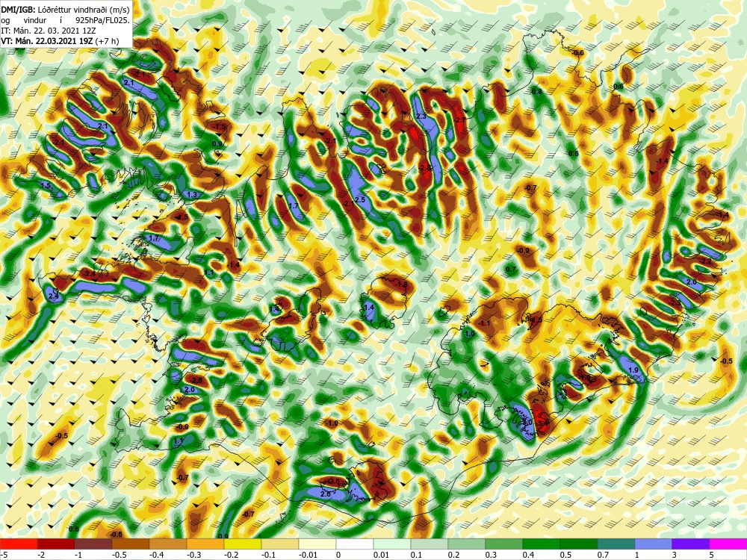Click the dark red legend swatch above -2
The image size is (747, 560).
tap(56, 544)
